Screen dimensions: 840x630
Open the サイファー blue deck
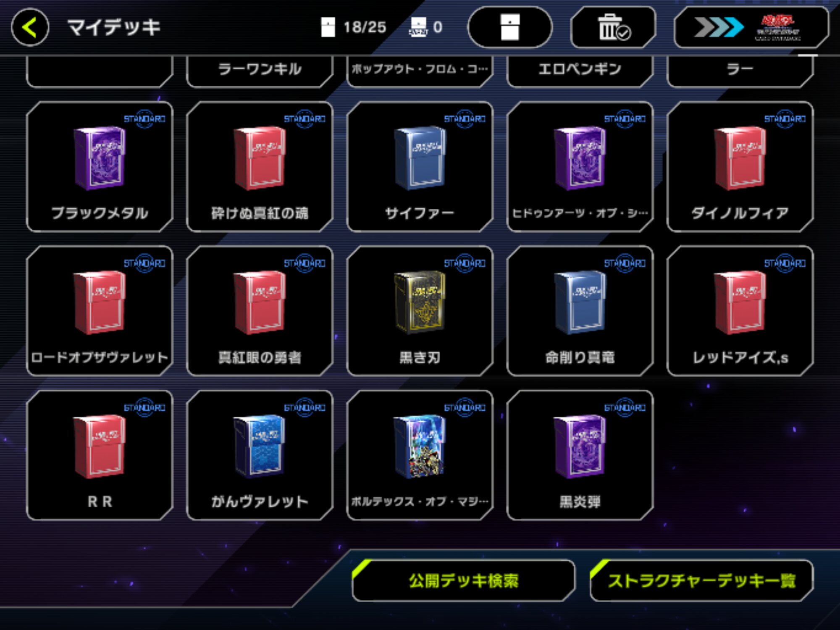tap(420, 167)
